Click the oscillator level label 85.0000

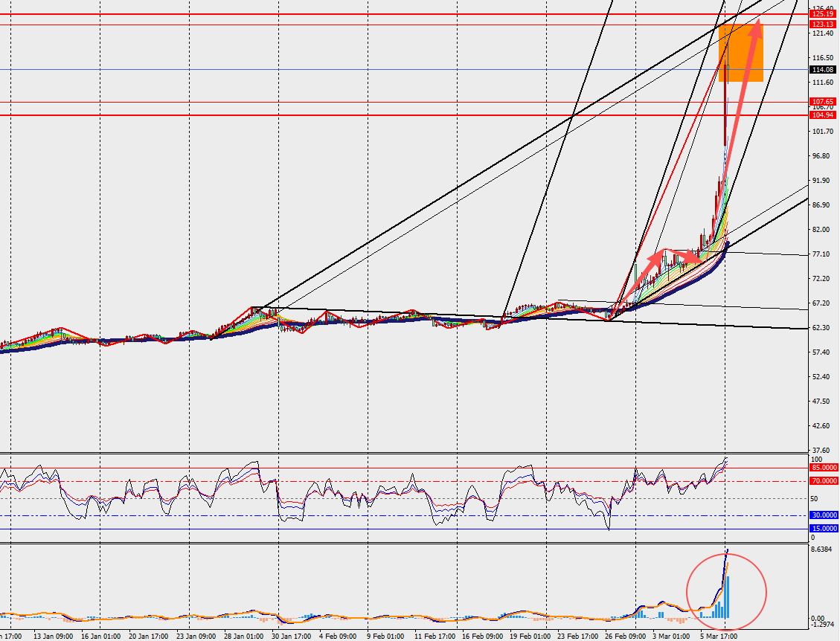824,468
